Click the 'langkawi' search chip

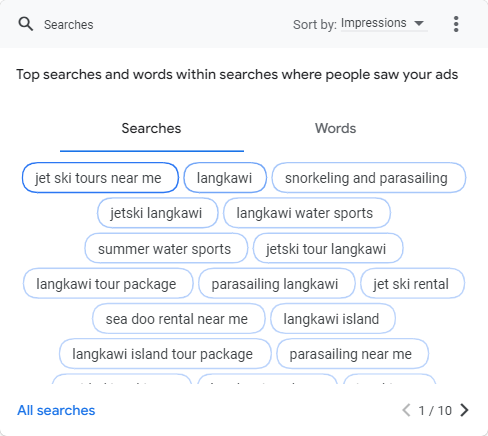click(x=225, y=178)
